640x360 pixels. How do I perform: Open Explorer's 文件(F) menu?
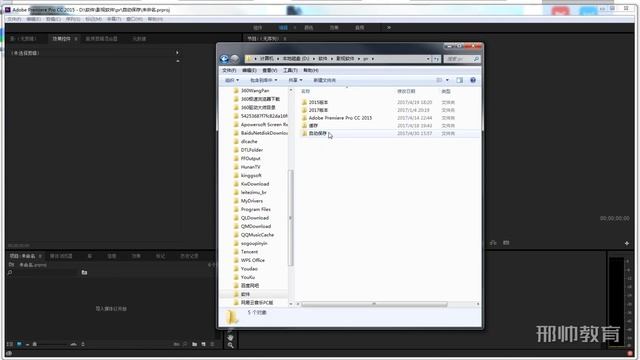tap(229, 70)
